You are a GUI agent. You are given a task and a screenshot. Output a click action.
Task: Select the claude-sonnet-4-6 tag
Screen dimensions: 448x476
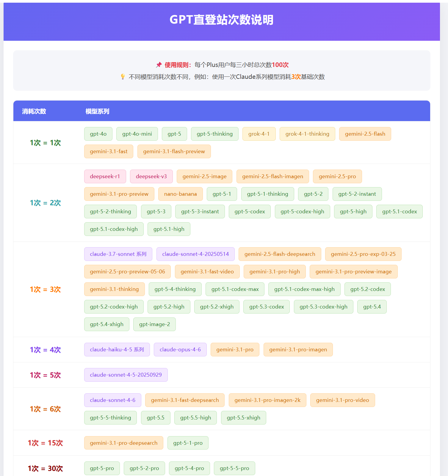click(113, 400)
